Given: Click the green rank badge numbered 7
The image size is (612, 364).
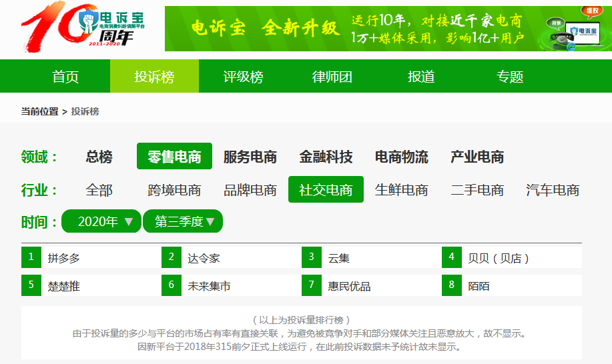Looking at the screenshot, I should (312, 285).
